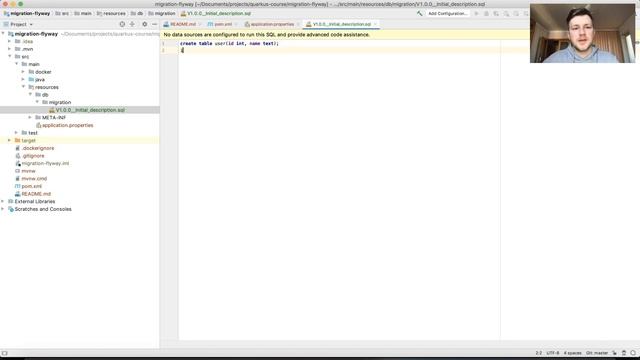Click the create table user SQL line

tap(229, 43)
